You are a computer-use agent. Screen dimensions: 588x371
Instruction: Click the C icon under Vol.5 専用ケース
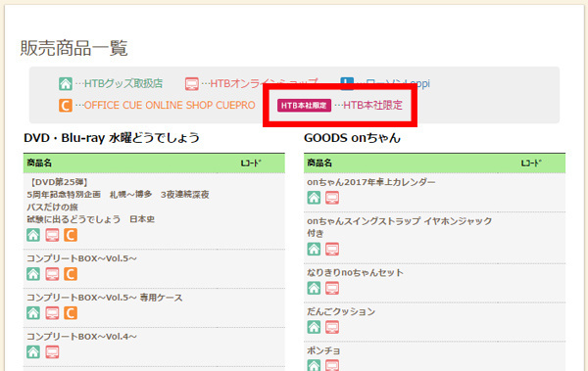(71, 313)
